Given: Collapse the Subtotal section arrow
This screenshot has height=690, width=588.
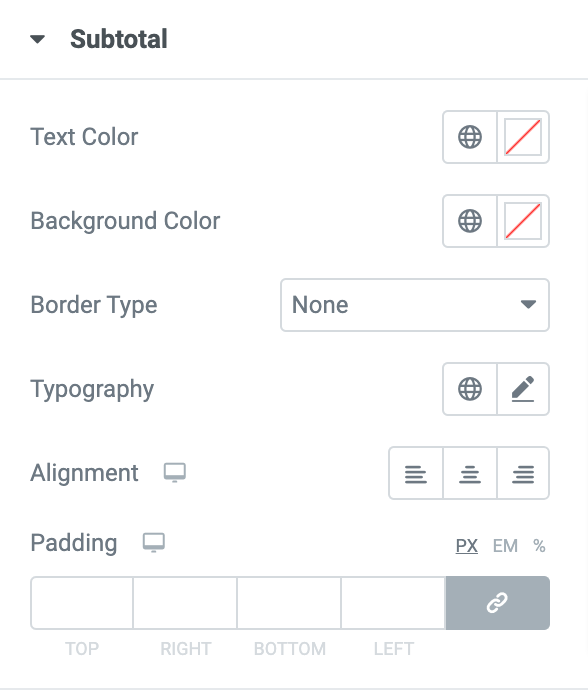Looking at the screenshot, I should tap(37, 39).
